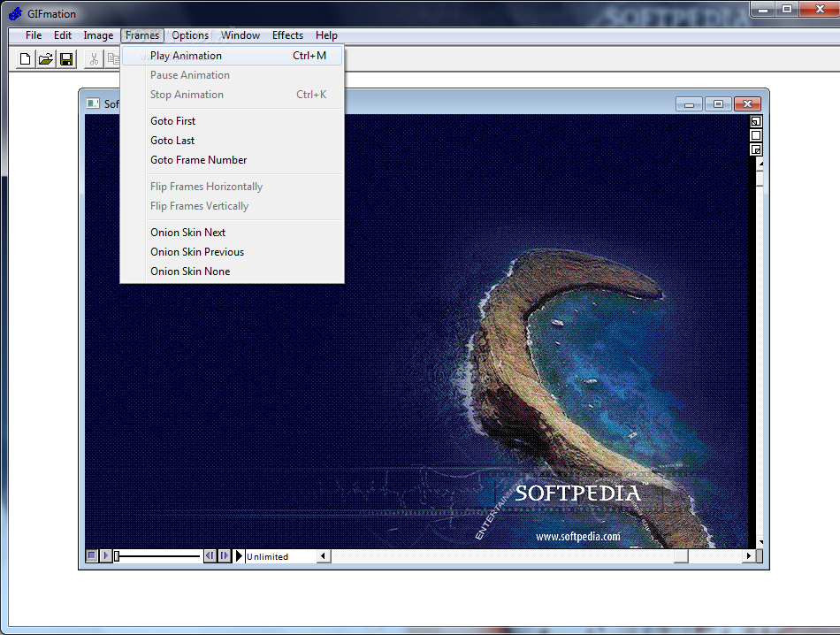Close the inner document window
This screenshot has height=635, width=840.
tap(748, 104)
